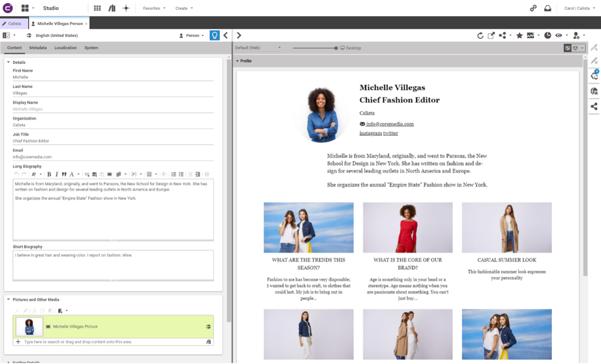The image size is (601, 364).
Task: Insert block quote in biography toolbar
Action: [x=64, y=174]
